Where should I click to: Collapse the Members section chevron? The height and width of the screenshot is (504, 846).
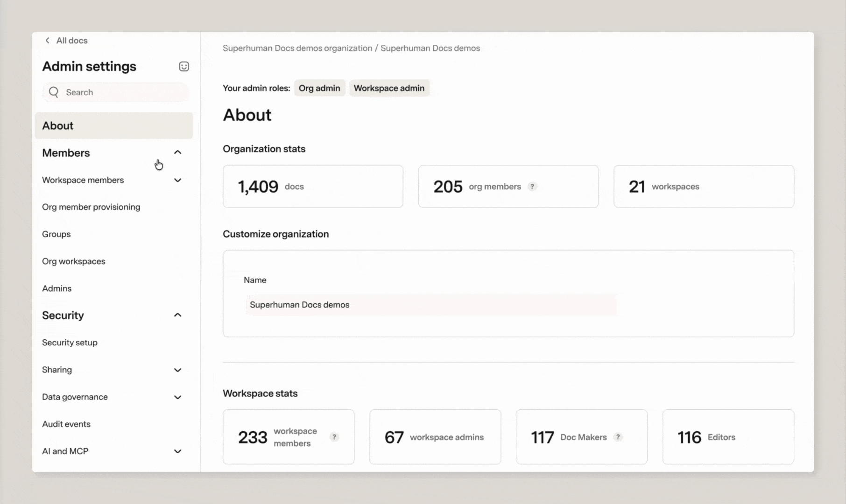point(177,153)
